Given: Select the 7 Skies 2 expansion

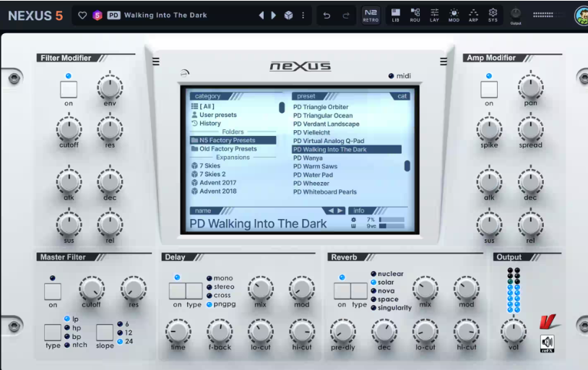Looking at the screenshot, I should click(x=209, y=174).
